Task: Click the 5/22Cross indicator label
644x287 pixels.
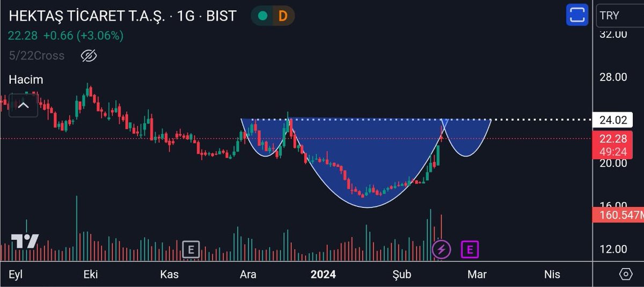Action: (x=36, y=55)
